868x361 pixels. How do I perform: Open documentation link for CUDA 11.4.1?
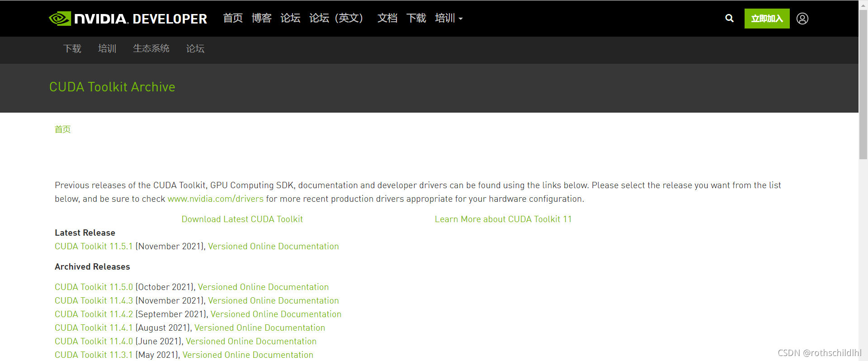[x=260, y=328]
